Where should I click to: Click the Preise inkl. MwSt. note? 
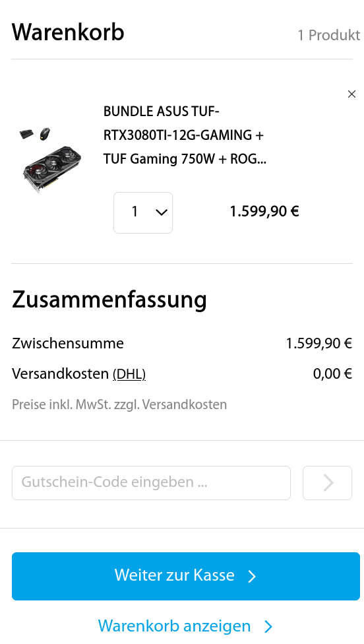(x=119, y=404)
